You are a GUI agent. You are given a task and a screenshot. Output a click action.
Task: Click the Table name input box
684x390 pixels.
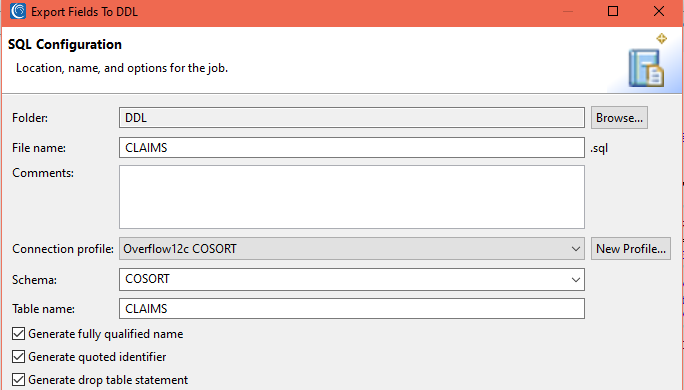352,308
